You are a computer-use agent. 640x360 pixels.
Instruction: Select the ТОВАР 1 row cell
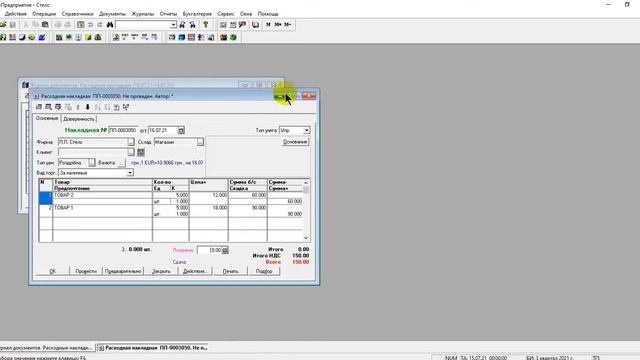pyautogui.click(x=102, y=208)
